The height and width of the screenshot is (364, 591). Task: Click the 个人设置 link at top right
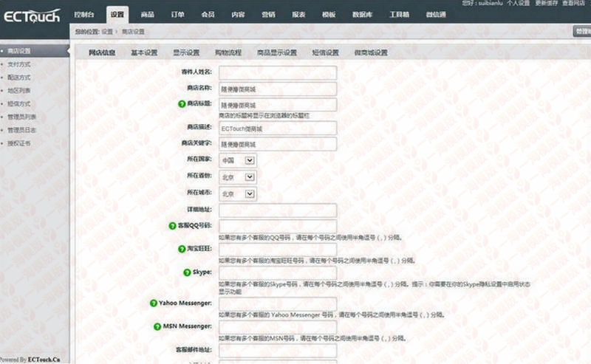pyautogui.click(x=519, y=3)
